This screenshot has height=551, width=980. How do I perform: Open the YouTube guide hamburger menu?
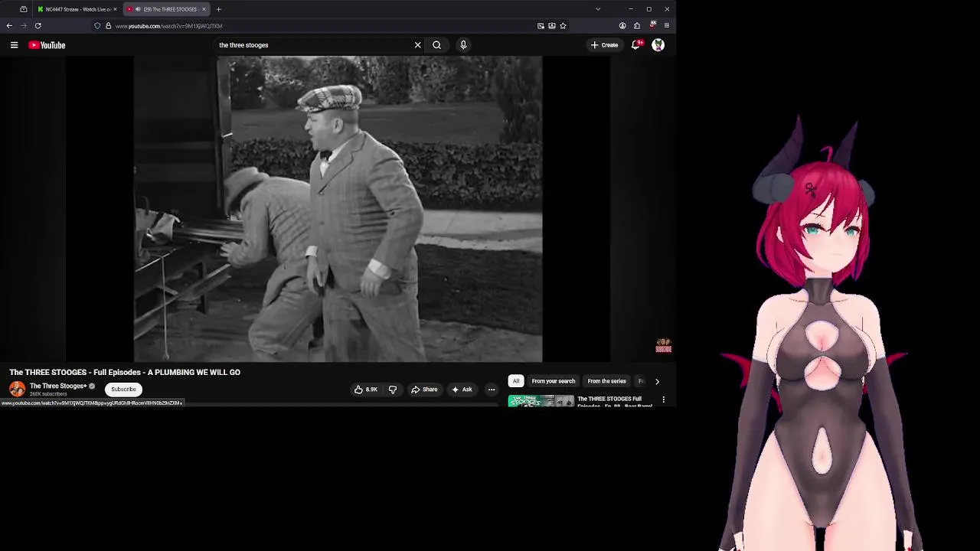coord(14,45)
